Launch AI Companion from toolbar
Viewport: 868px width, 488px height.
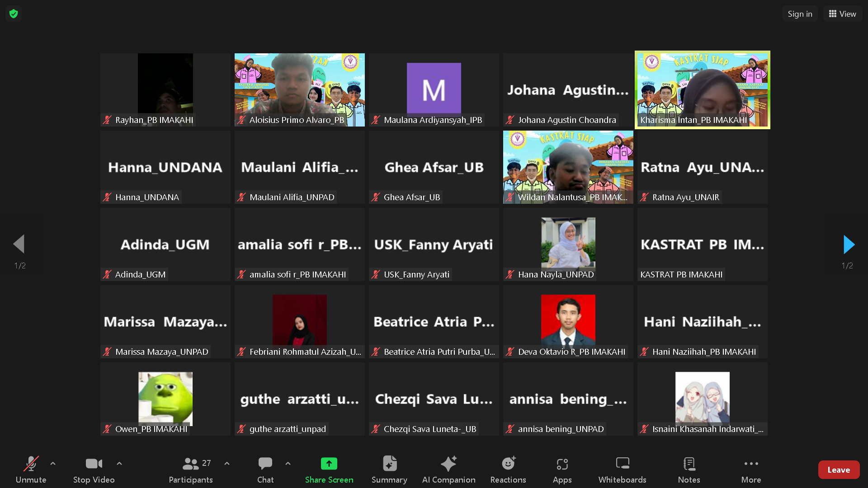coord(448,464)
